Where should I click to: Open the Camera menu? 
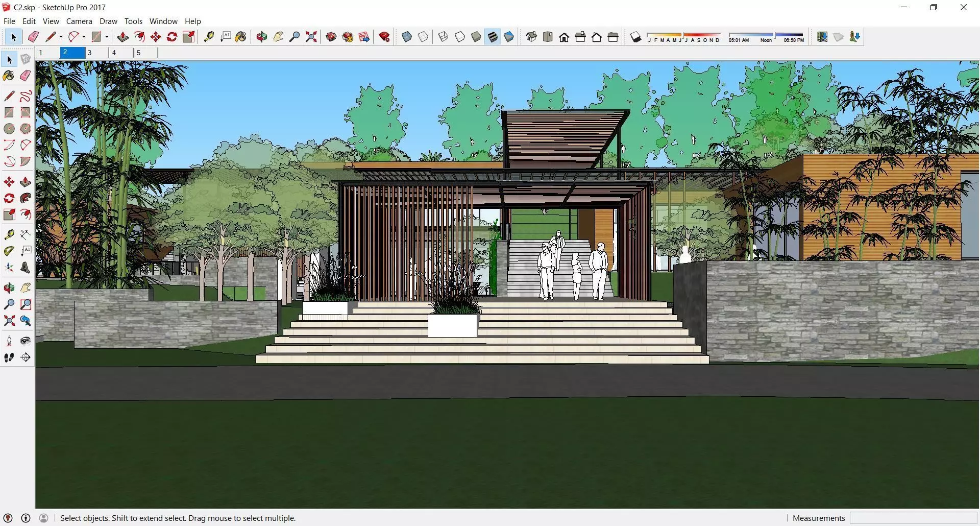point(79,21)
